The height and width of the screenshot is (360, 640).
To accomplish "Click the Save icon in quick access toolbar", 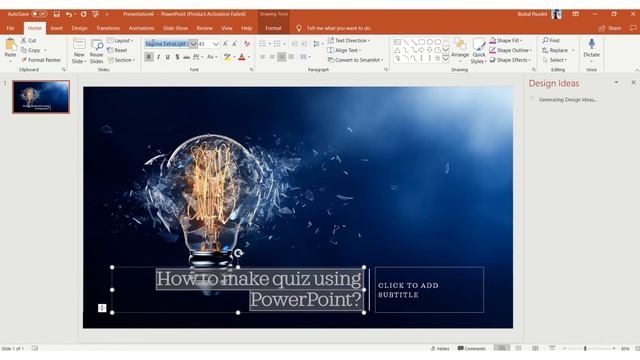I will click(57, 14).
